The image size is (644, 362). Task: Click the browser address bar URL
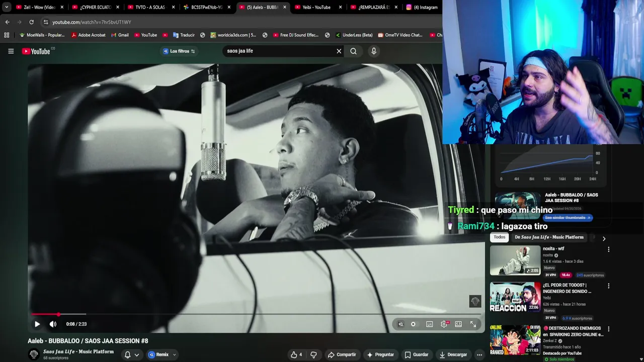[x=92, y=22]
